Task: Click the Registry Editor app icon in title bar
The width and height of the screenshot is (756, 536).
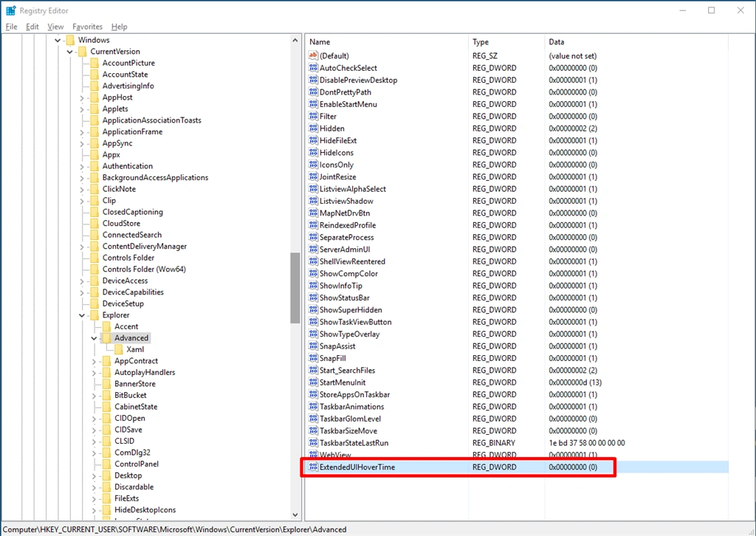Action: pos(10,10)
